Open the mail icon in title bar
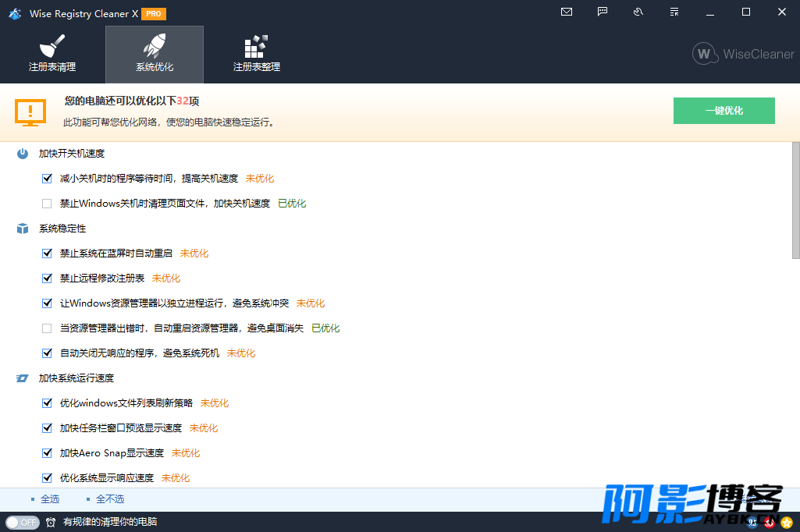 (x=567, y=12)
